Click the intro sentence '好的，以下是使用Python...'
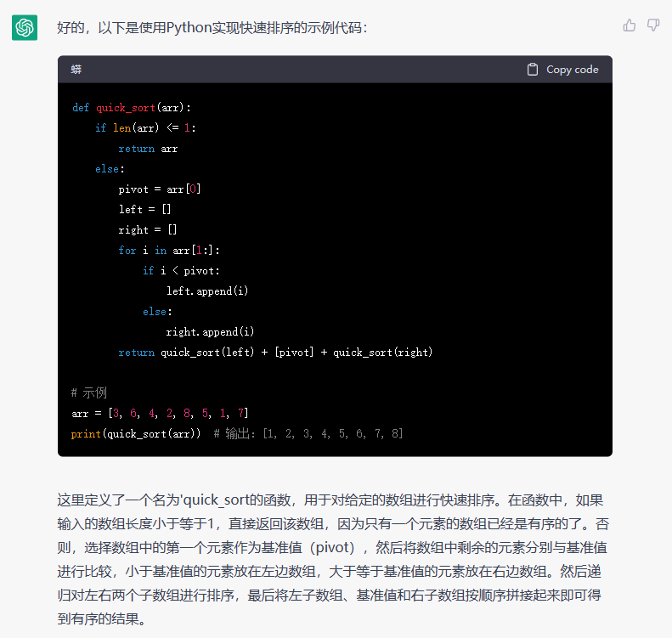 [212, 28]
